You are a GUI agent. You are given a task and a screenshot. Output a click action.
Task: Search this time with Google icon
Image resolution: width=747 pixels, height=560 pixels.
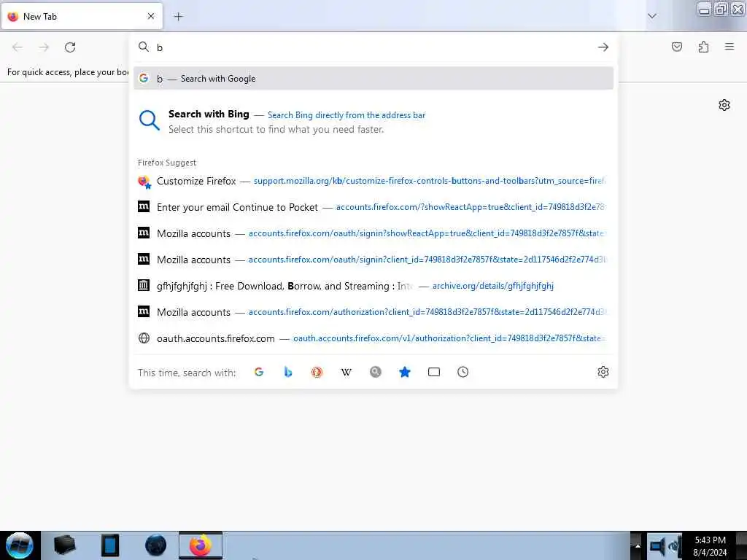[x=259, y=372]
